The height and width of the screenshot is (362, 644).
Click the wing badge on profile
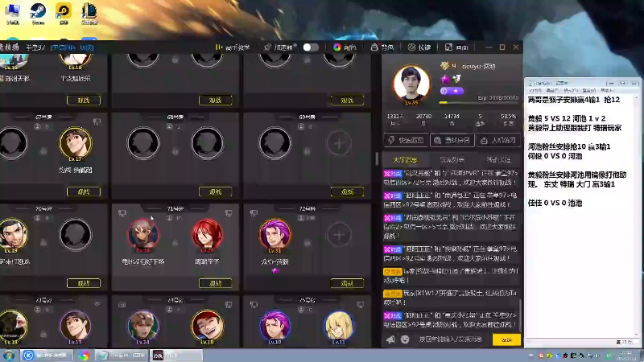[456, 78]
